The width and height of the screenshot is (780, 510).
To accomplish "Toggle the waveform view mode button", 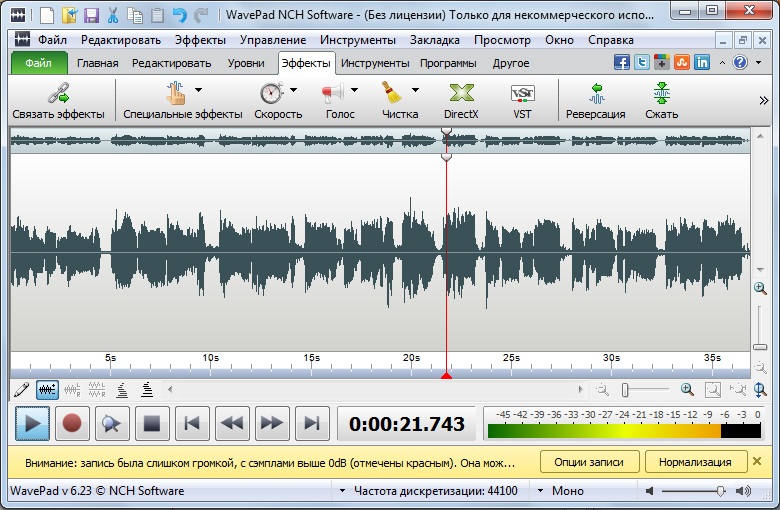I will 47,389.
